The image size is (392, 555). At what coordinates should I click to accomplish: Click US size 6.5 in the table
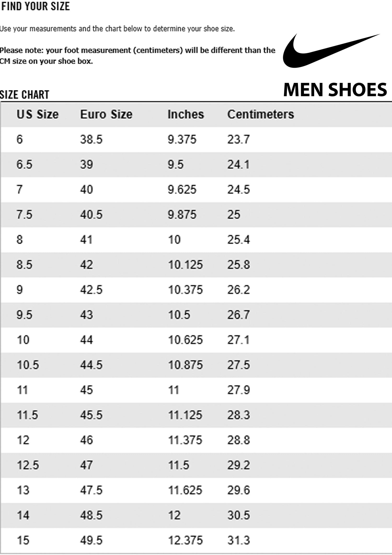click(25, 165)
